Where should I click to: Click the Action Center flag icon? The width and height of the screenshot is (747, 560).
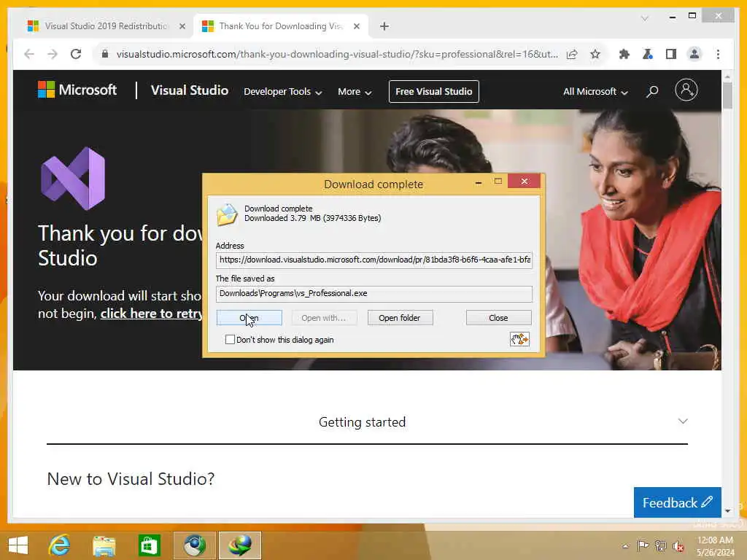(643, 545)
